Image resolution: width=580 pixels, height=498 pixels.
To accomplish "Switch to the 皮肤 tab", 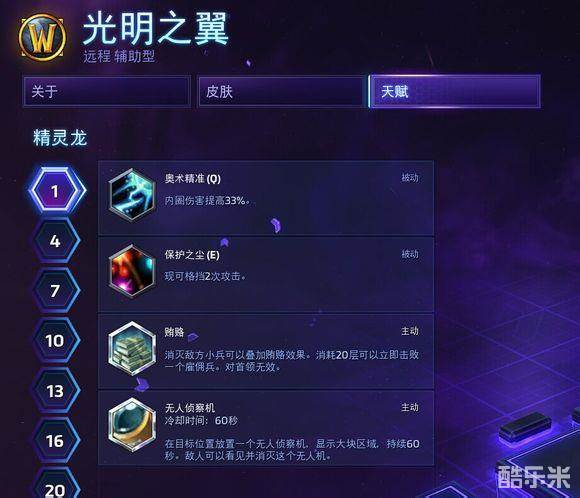I will click(x=282, y=91).
